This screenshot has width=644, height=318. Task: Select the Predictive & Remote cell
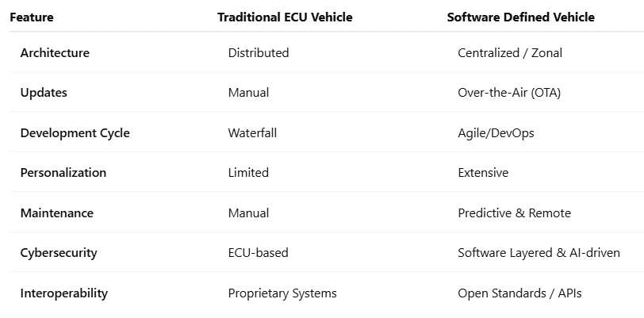click(x=514, y=213)
